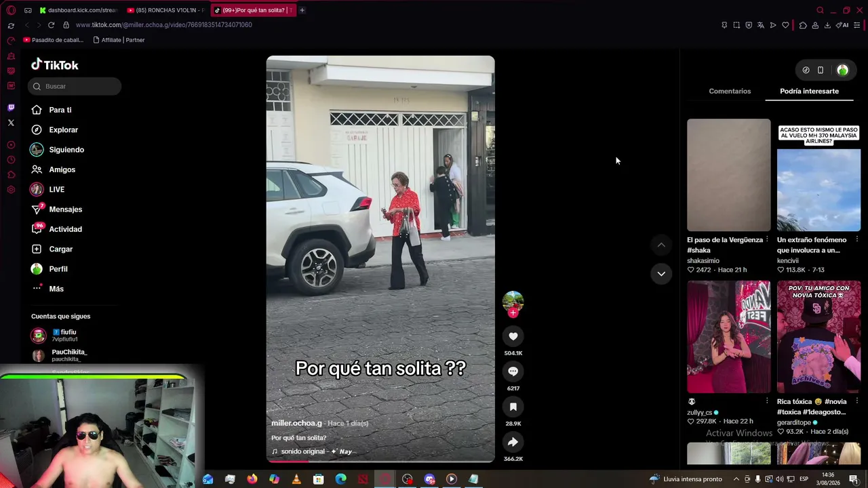Open the Cargar upload page

(x=52, y=249)
